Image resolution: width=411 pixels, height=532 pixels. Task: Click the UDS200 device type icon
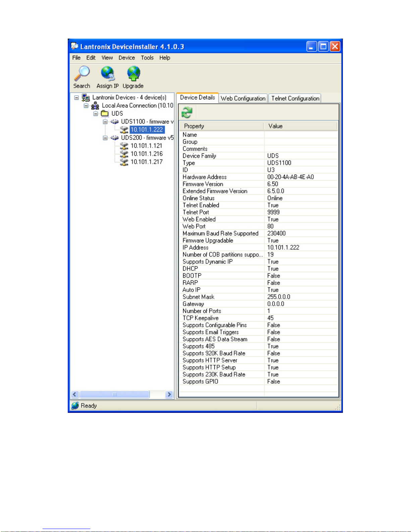[x=115, y=138]
